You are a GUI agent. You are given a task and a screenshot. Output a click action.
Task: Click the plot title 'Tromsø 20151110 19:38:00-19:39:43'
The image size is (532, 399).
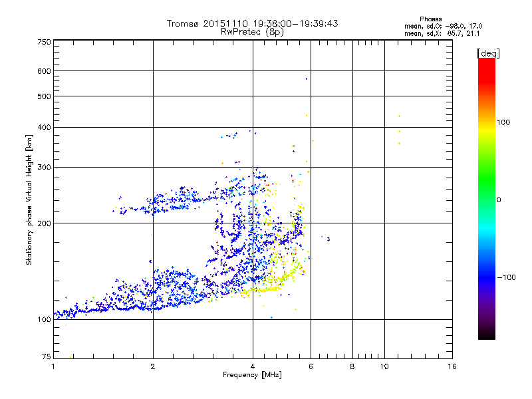252,23
